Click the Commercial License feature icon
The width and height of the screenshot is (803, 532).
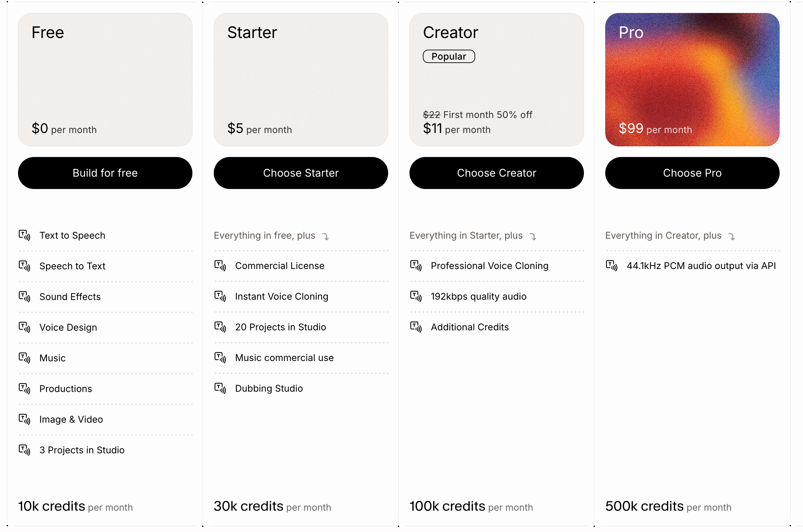click(x=220, y=266)
